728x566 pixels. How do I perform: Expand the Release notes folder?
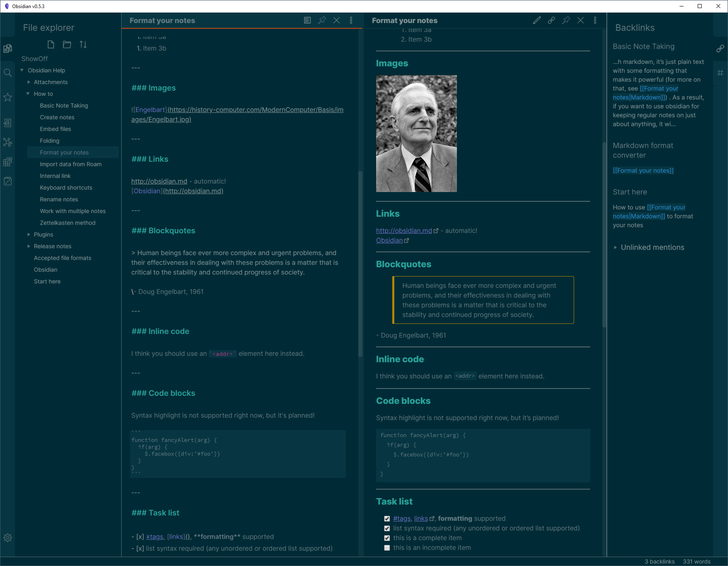coord(29,246)
